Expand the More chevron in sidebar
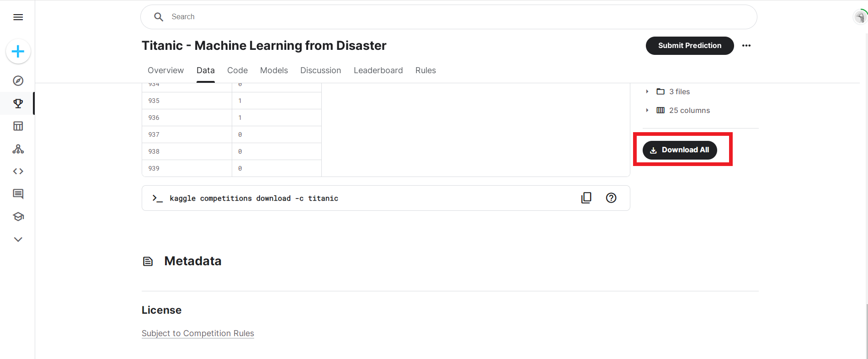Image resolution: width=868 pixels, height=359 pixels. pyautogui.click(x=18, y=239)
